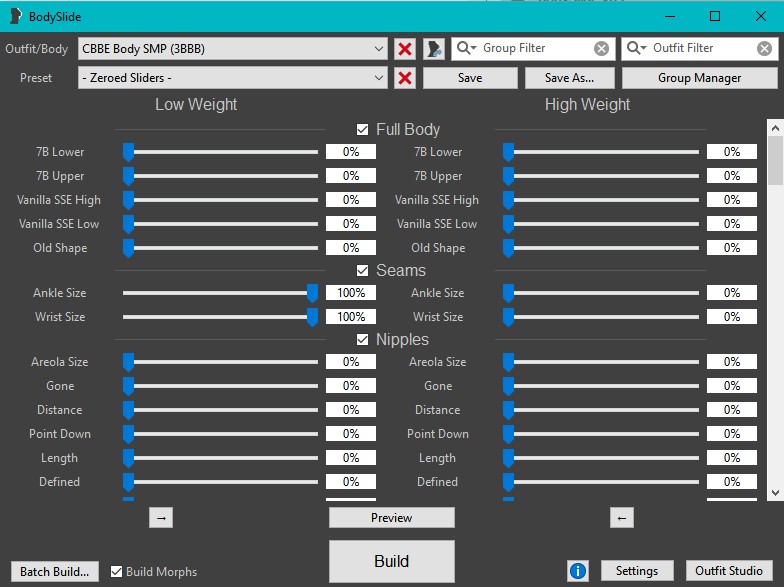Viewport: 784px width, 587px height.
Task: Toggle the Full Body category checkbox
Action: (362, 130)
